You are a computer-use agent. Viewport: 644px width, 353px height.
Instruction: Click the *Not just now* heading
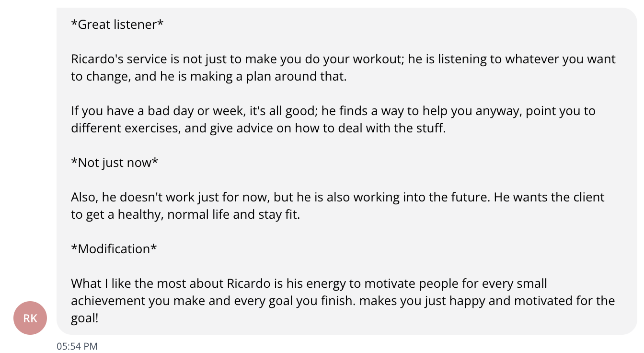[x=115, y=163]
